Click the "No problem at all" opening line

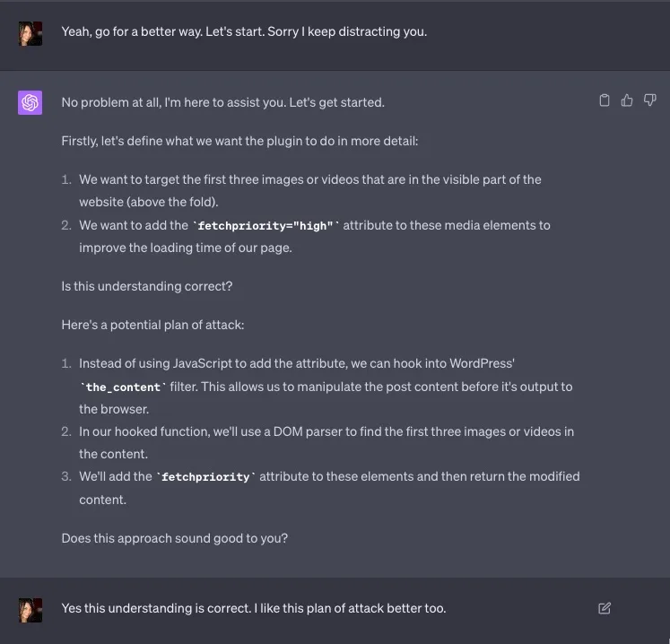coord(222,102)
